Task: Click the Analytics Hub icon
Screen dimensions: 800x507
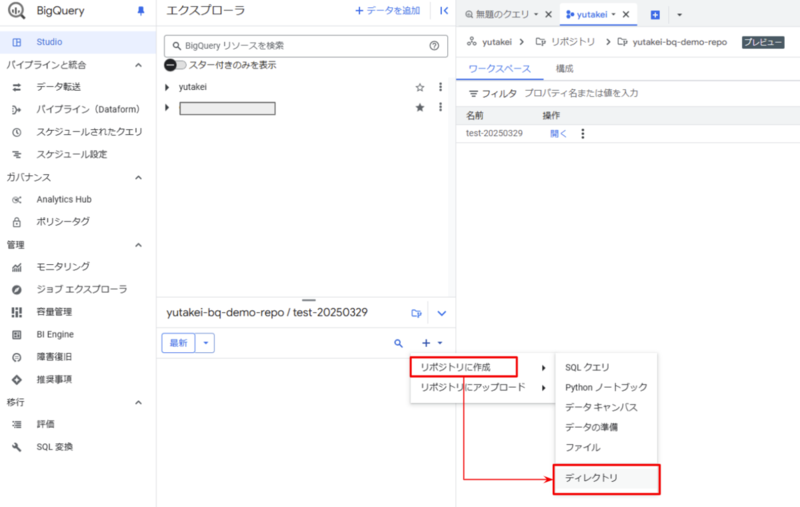Action: click(x=17, y=199)
